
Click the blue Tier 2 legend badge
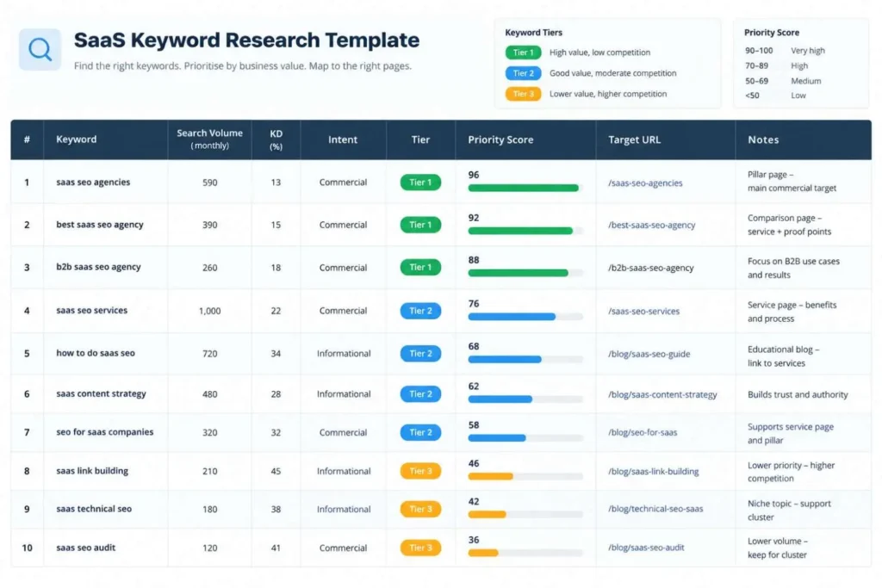point(523,73)
